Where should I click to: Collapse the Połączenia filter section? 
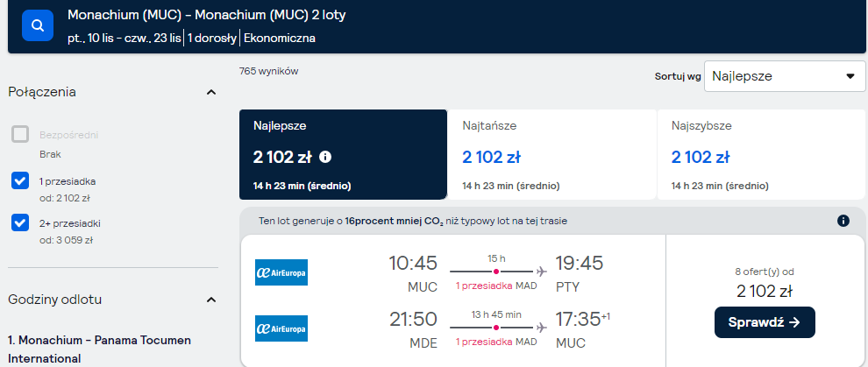click(x=211, y=92)
